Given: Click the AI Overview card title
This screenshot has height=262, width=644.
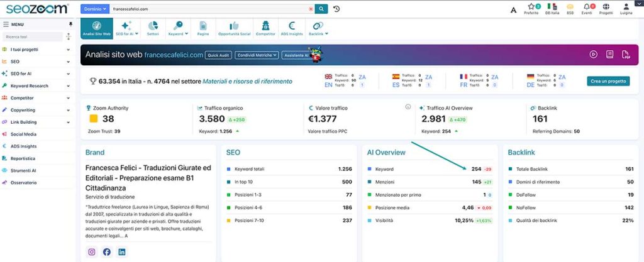Looking at the screenshot, I should (x=386, y=152).
